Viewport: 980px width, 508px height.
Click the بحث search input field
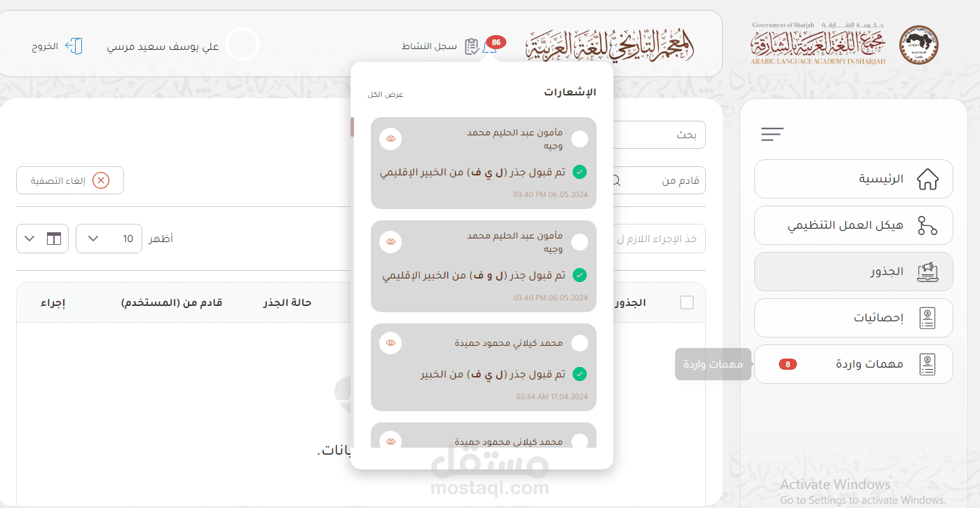(659, 135)
